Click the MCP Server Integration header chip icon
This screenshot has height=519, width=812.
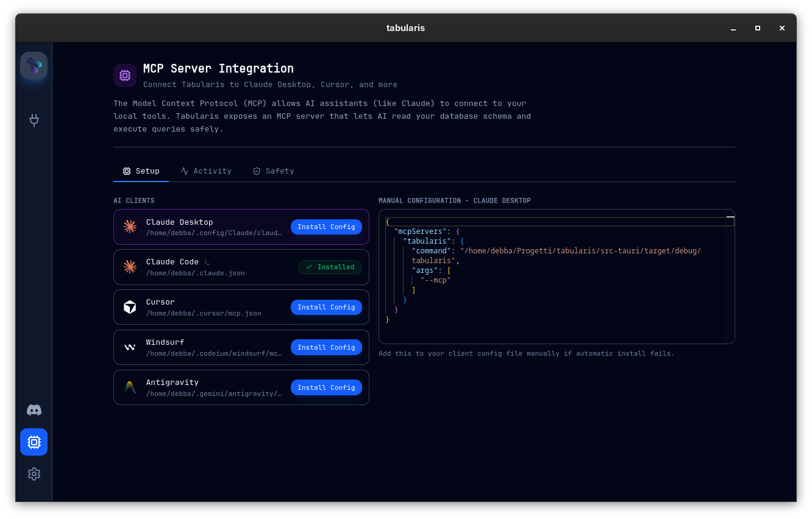click(x=125, y=76)
